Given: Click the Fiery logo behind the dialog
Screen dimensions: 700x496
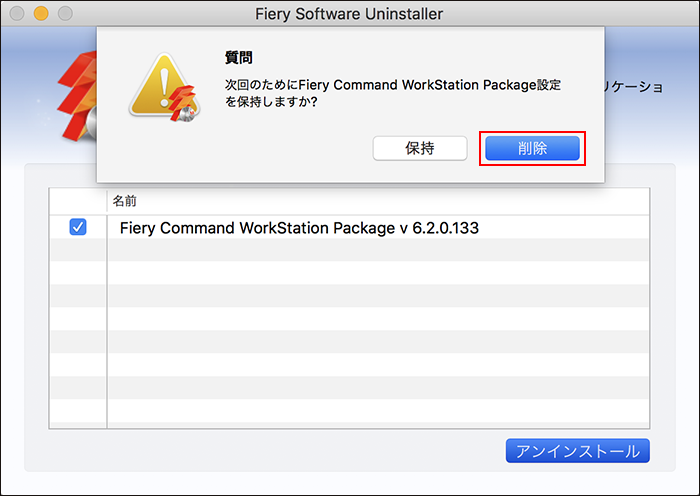Looking at the screenshot, I should coord(77,96).
